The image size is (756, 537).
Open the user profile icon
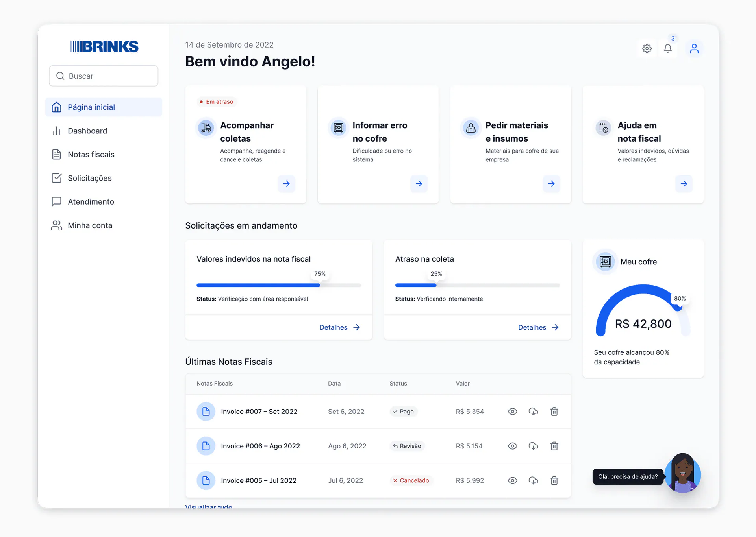(x=694, y=48)
